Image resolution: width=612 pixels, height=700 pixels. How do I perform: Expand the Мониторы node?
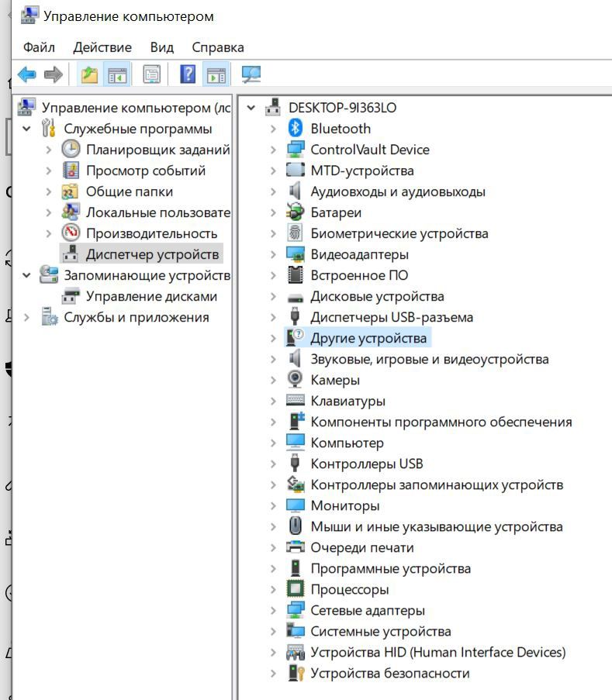click(273, 505)
